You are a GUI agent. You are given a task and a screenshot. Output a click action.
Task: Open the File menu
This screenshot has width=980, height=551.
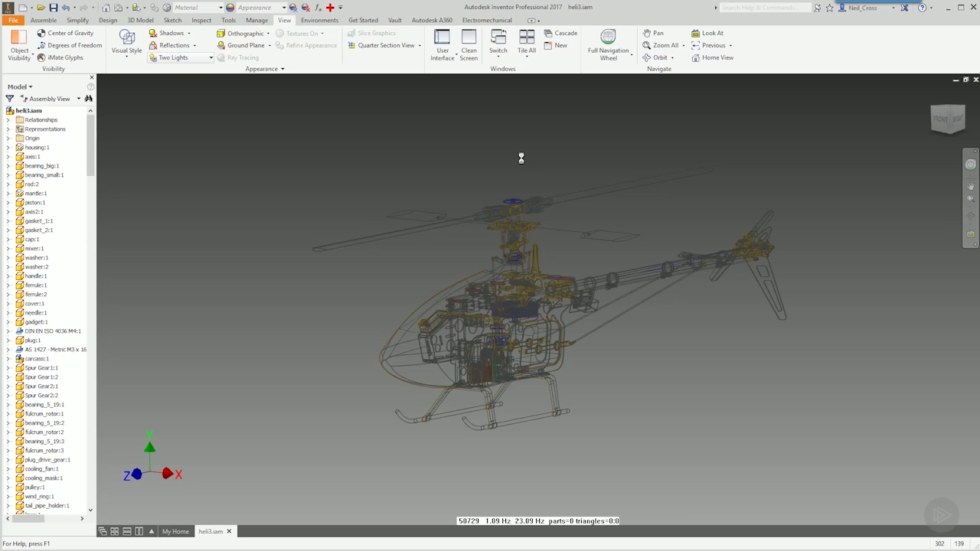tap(13, 20)
